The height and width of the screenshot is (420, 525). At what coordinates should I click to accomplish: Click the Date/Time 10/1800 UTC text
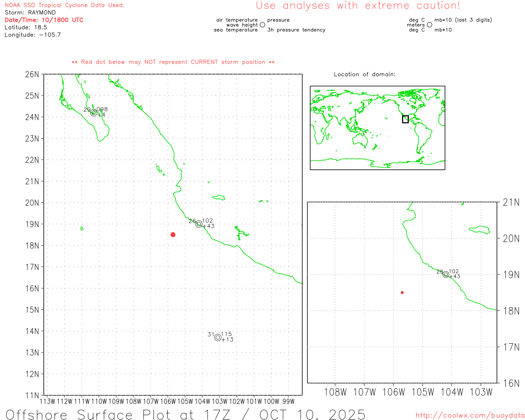coord(44,20)
